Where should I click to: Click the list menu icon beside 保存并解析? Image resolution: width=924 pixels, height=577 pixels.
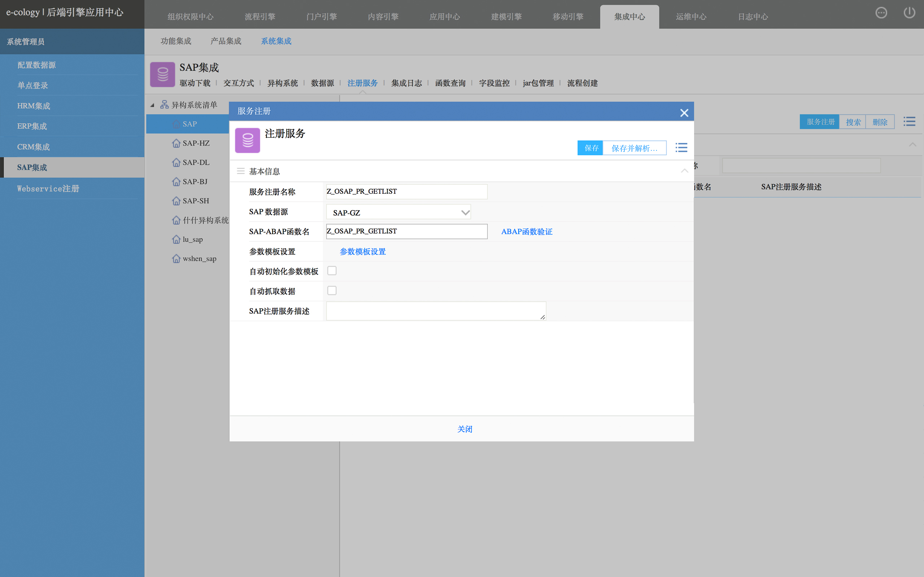pyautogui.click(x=681, y=148)
